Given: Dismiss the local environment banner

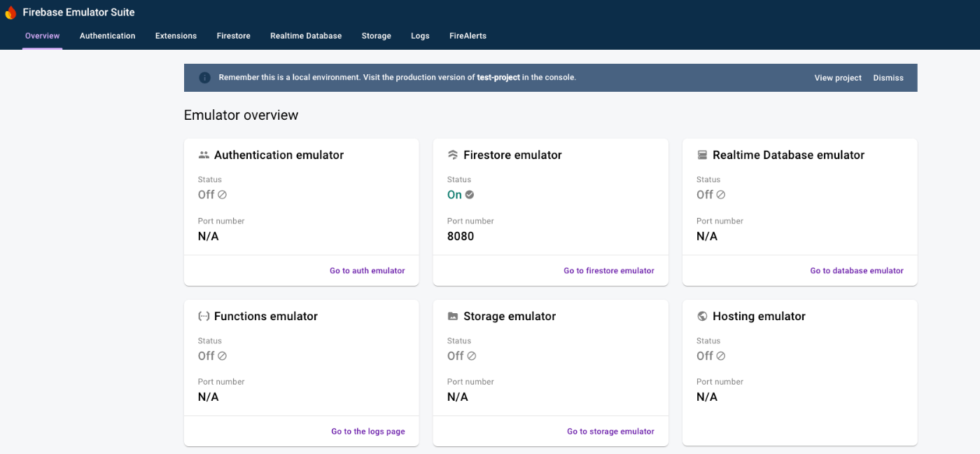Looking at the screenshot, I should [x=888, y=78].
